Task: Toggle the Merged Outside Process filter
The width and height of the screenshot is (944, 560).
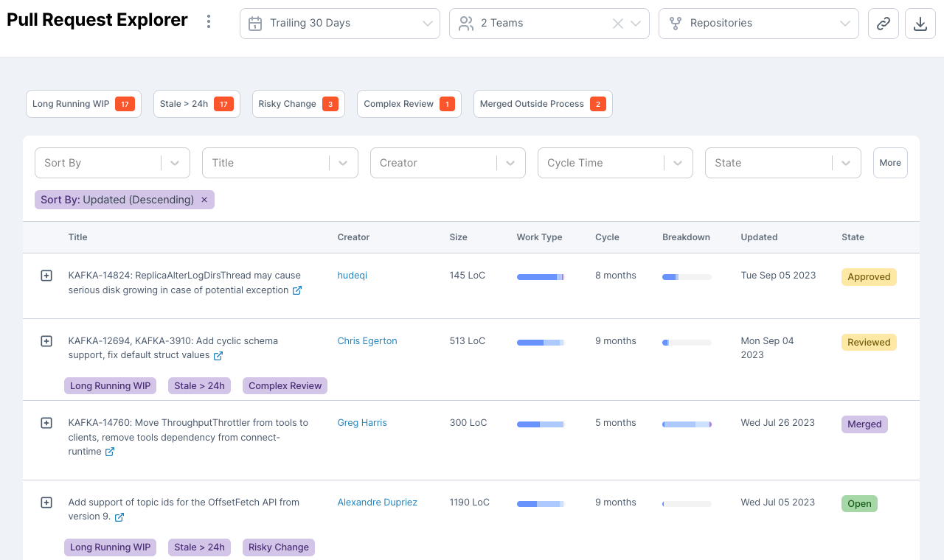Action: click(x=542, y=104)
